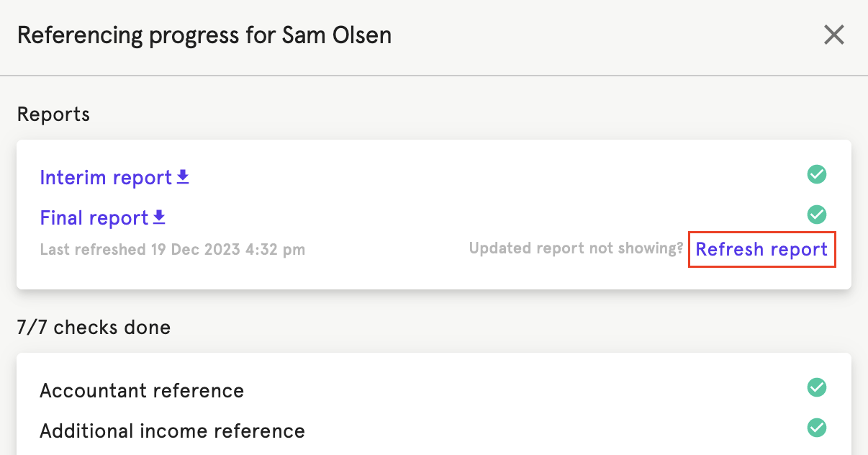Click the green check beside Interim report
Screen dimensions: 868x455
[816, 174]
